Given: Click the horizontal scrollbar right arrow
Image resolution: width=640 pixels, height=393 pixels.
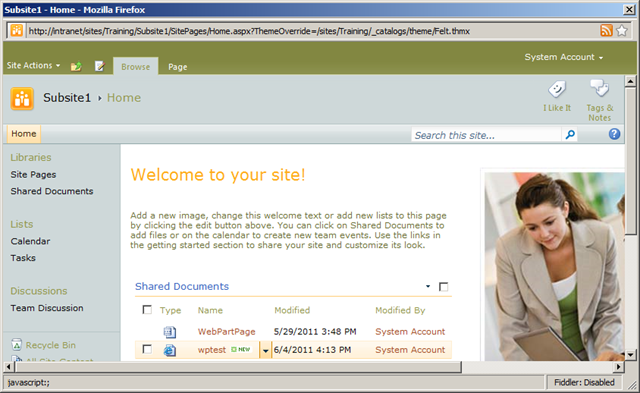Looking at the screenshot, I should pyautogui.click(x=618, y=367).
